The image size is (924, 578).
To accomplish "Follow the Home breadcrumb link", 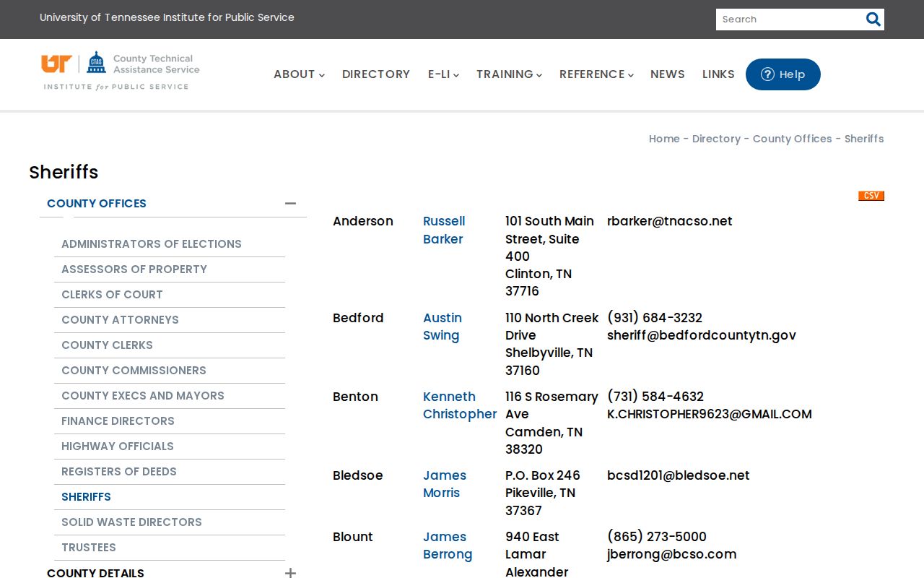I will tap(664, 139).
